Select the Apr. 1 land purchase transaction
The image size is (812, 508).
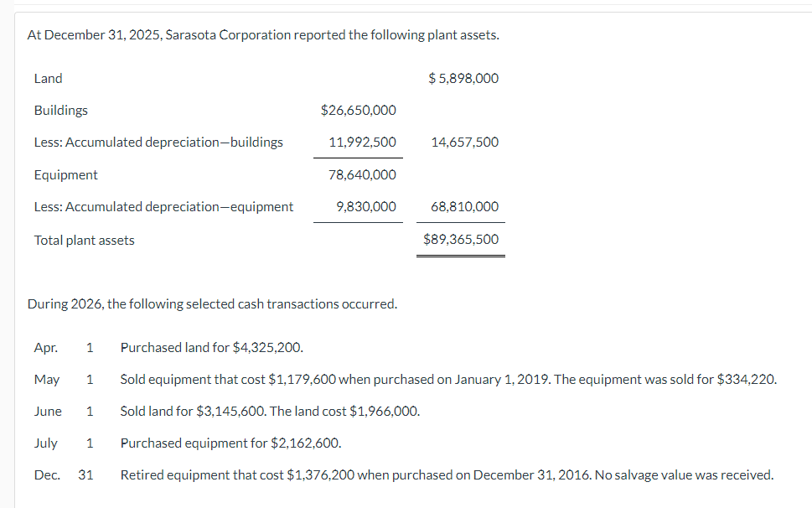211,347
